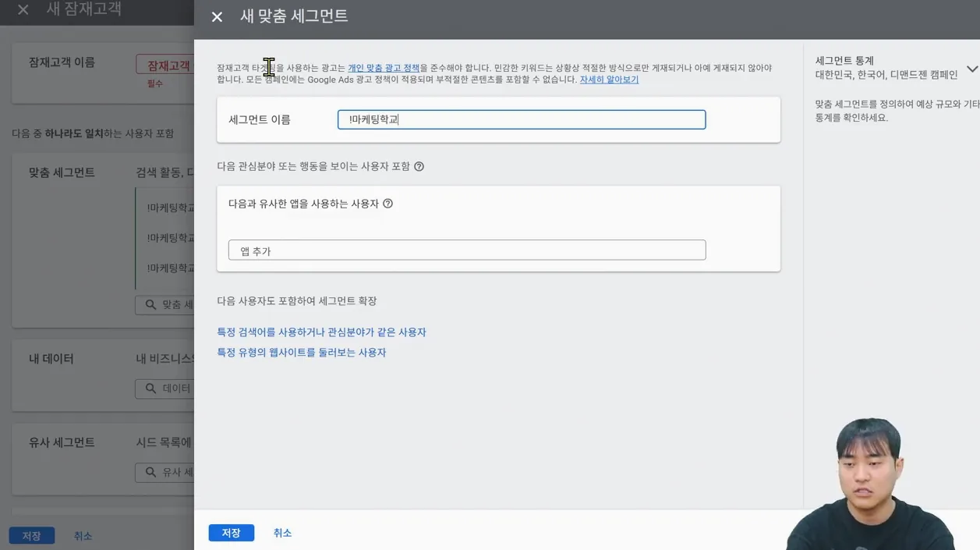Click 특정 유형의 웹사이트를 둘러보는 사용자
This screenshot has height=550, width=980.
(302, 353)
